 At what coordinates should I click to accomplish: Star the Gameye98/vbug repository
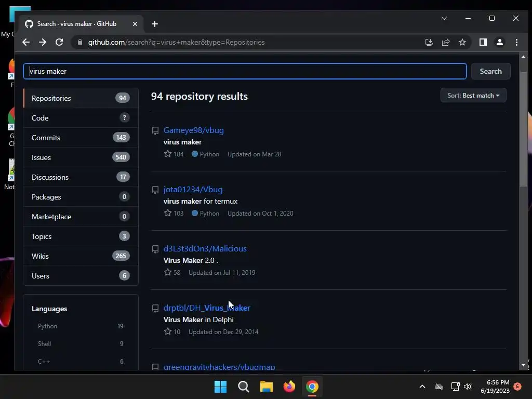pyautogui.click(x=168, y=154)
